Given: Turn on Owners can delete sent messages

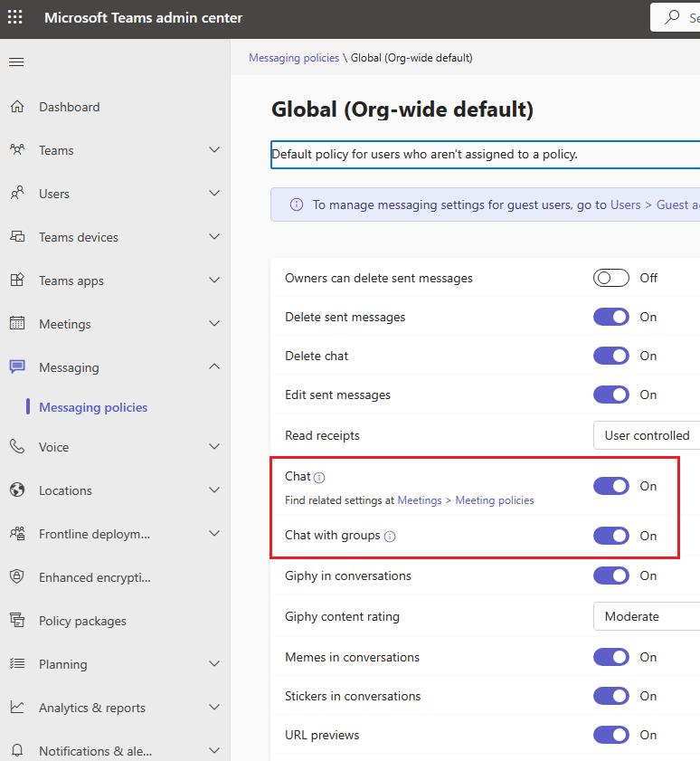Looking at the screenshot, I should [x=611, y=278].
